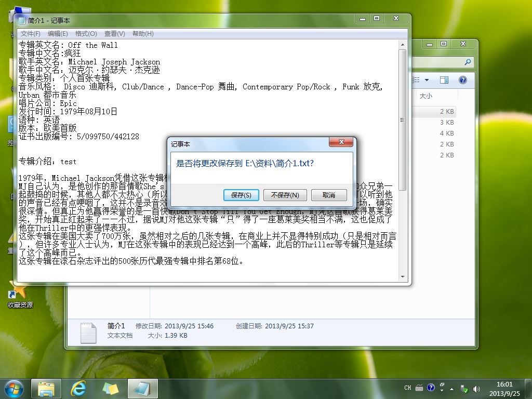Select the 4 KB file row in Explorer
Viewport: 532px width, 399px height.
[x=447, y=134]
